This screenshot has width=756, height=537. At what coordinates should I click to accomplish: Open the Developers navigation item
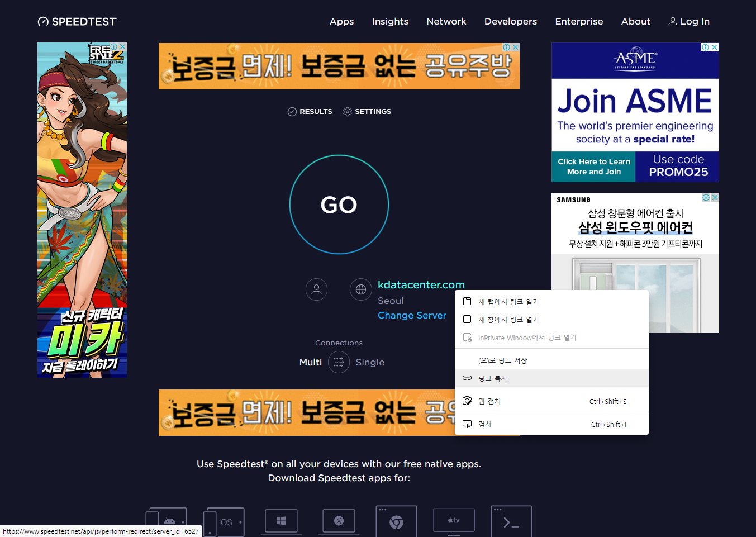coord(510,21)
